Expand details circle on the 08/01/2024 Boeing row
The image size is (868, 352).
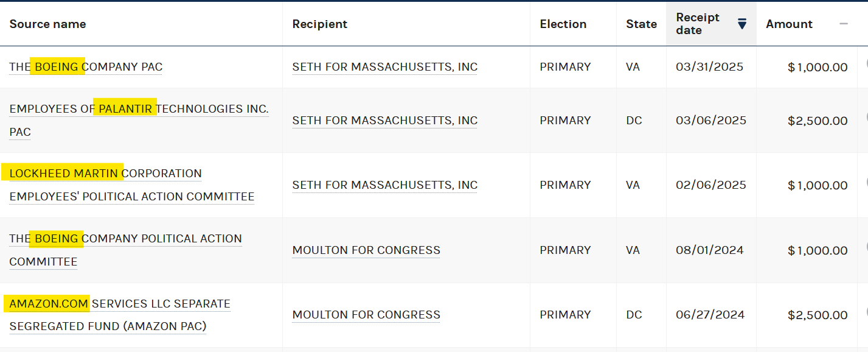coord(866,247)
